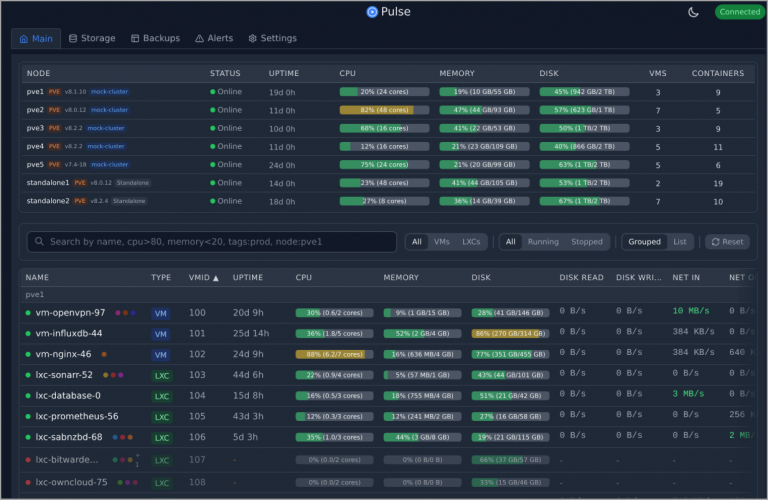Sort guests by VMID column

click(x=203, y=278)
